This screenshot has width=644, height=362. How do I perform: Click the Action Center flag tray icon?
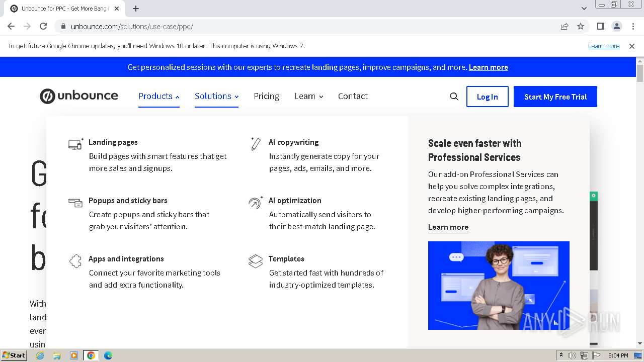[x=596, y=355]
